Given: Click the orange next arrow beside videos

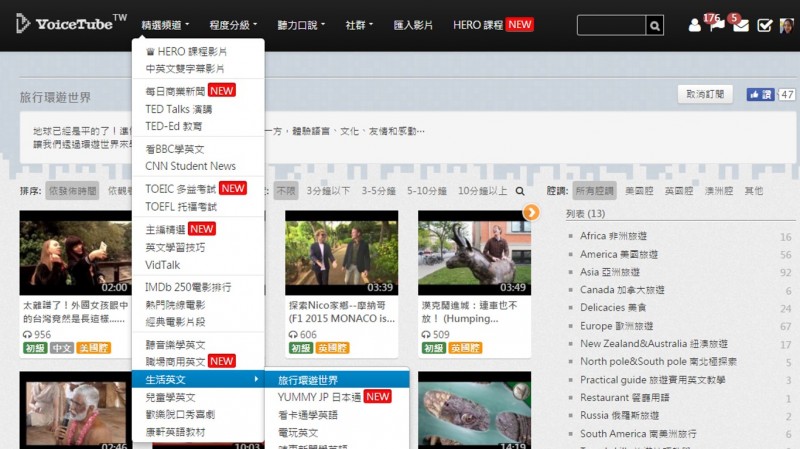Looking at the screenshot, I should coord(531,212).
